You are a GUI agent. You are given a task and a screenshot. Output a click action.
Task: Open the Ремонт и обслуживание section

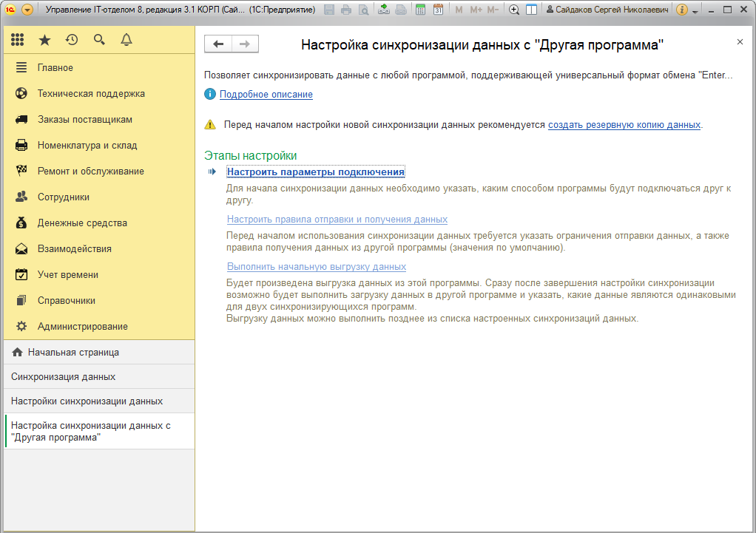tap(99, 171)
